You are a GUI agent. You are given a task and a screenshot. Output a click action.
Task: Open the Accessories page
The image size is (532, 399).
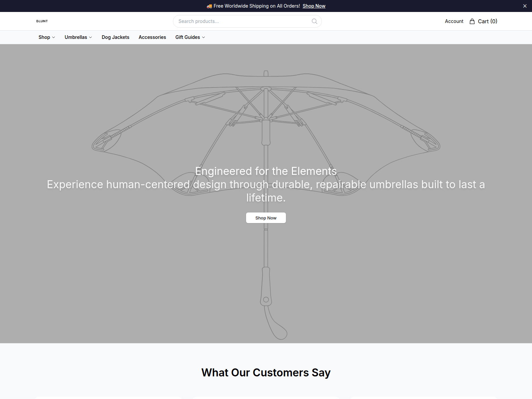152,37
